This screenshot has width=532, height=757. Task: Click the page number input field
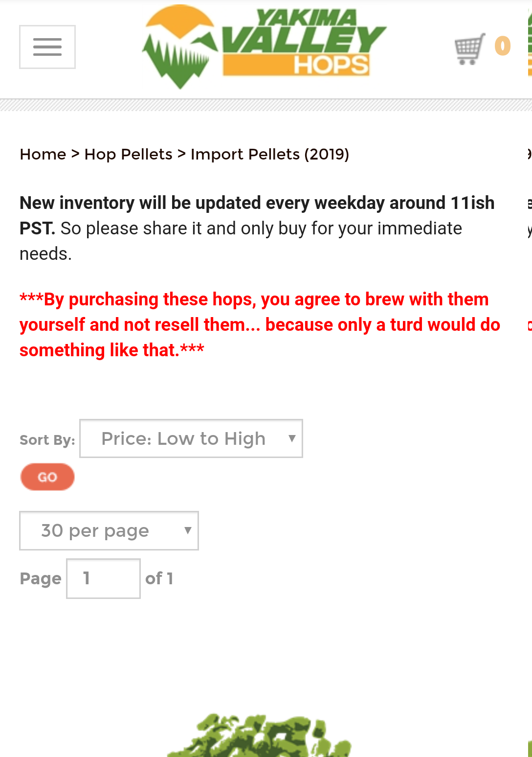[104, 578]
